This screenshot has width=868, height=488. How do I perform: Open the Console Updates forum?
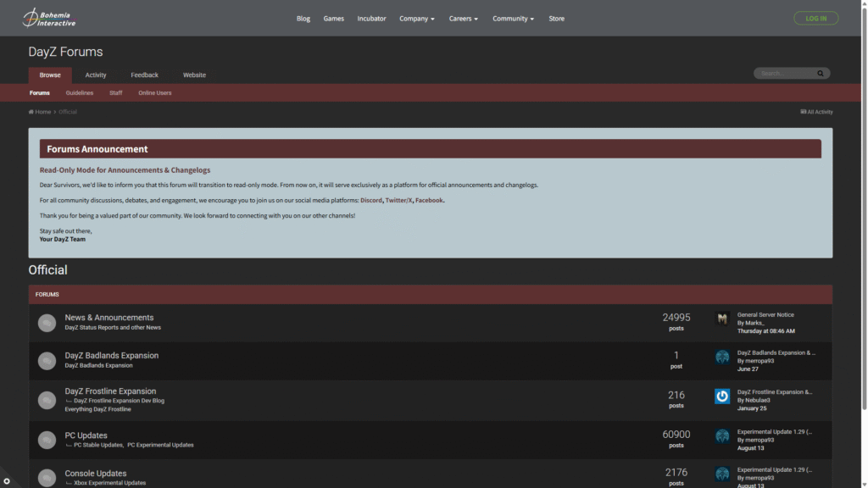[x=95, y=474]
